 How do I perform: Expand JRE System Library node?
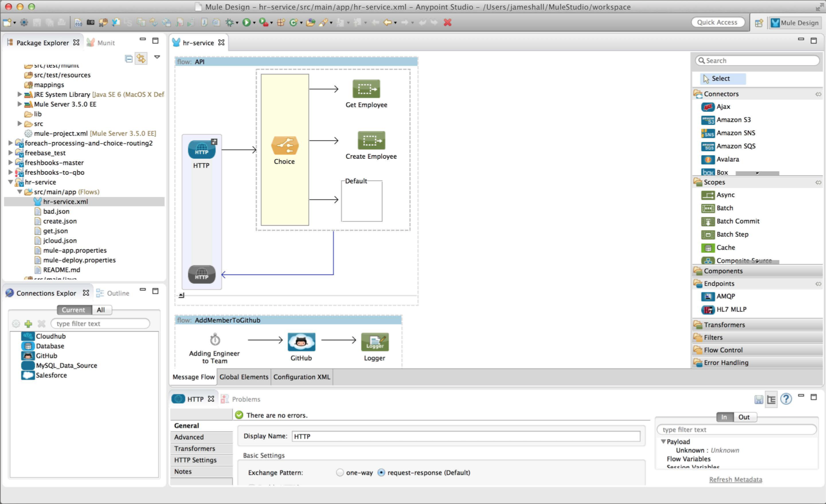point(20,94)
